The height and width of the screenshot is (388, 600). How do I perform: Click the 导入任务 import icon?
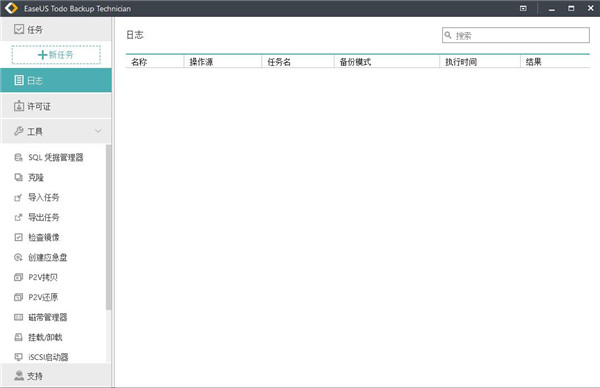coord(18,197)
